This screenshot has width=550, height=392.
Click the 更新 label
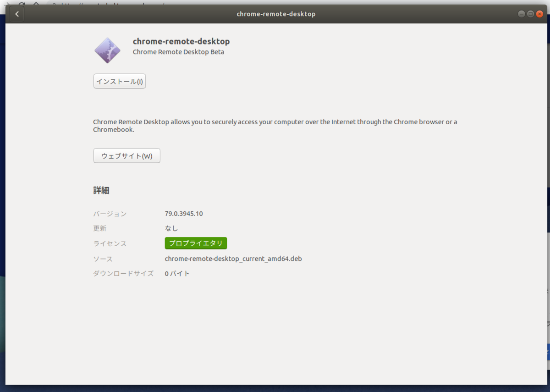100,228
